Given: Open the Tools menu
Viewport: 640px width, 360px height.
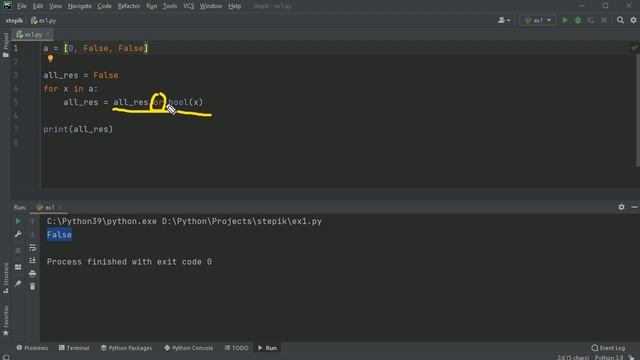Looking at the screenshot, I should tap(170, 6).
